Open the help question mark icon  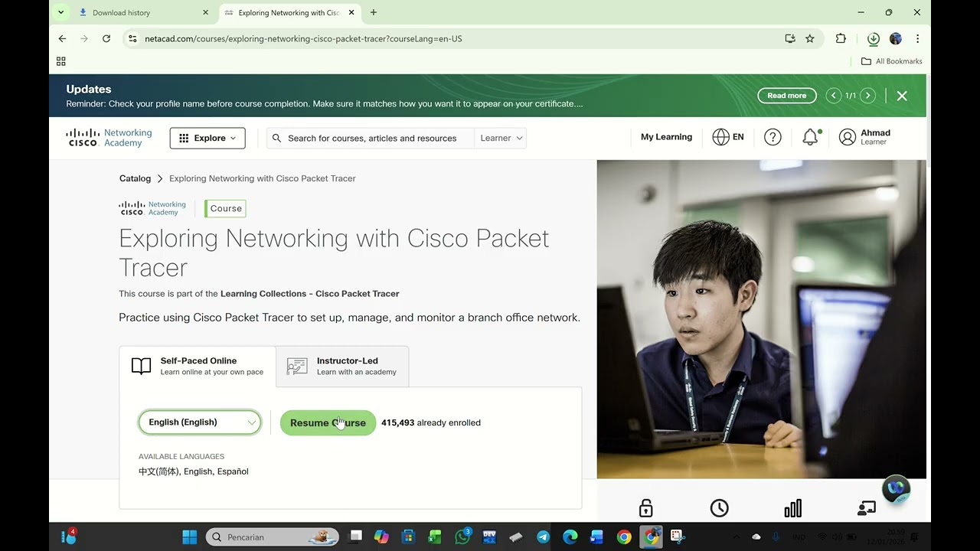pyautogui.click(x=773, y=137)
